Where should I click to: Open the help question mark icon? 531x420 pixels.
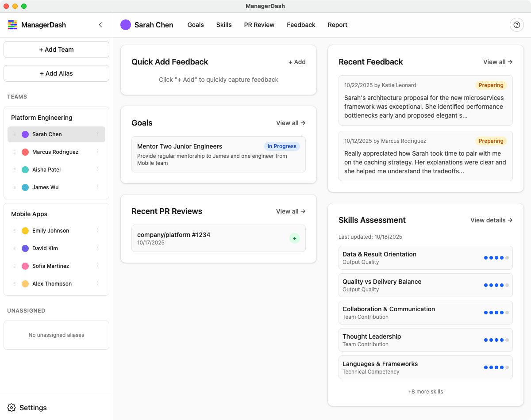[x=517, y=25]
